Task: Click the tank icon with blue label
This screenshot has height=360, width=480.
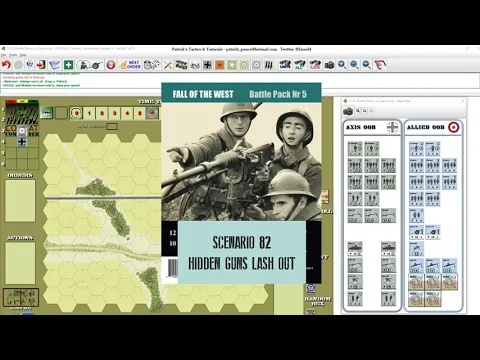Action: pos(285,65)
